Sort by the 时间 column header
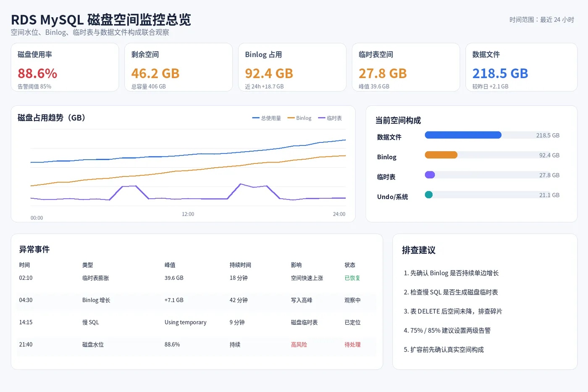Image resolution: width=588 pixels, height=392 pixels. point(24,265)
